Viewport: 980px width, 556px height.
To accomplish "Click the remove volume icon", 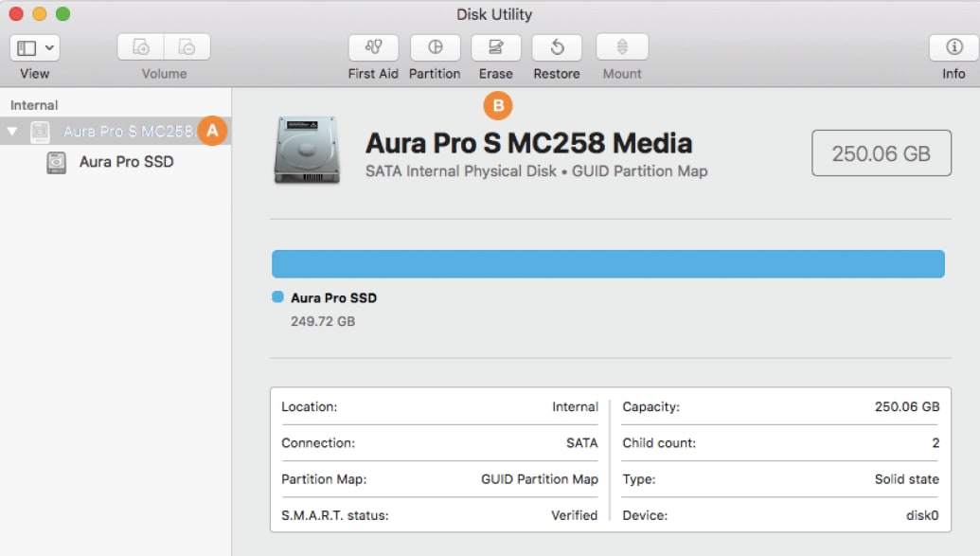I will tap(187, 47).
